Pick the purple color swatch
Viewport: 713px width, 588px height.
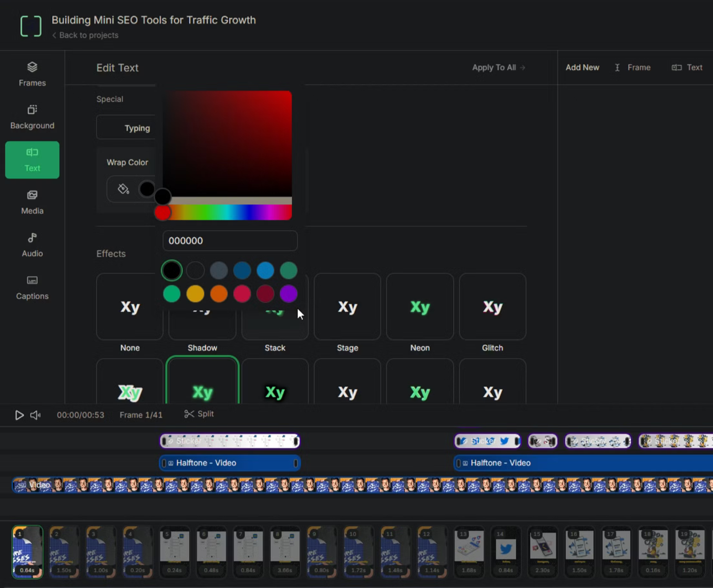click(x=288, y=294)
